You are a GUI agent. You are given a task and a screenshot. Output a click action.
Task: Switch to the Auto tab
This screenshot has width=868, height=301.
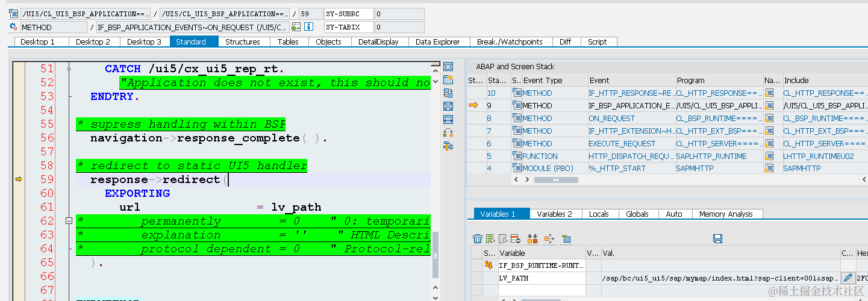(674, 214)
